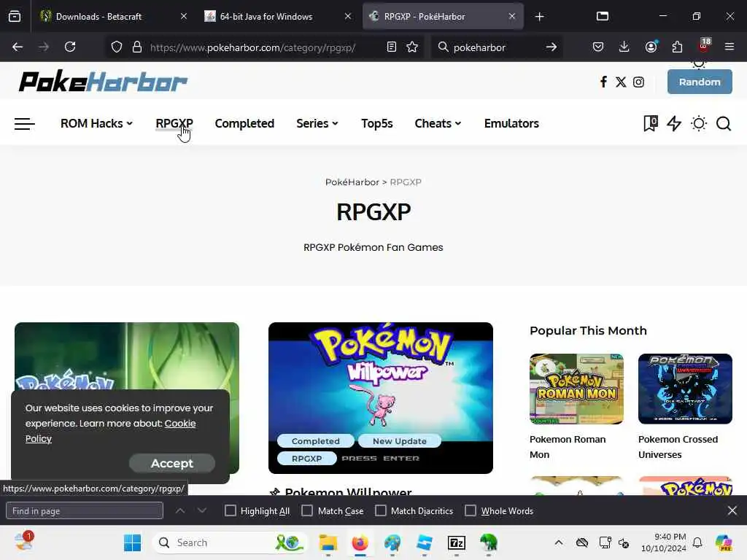
Task: Show hidden system tray icons
Action: [x=559, y=542]
